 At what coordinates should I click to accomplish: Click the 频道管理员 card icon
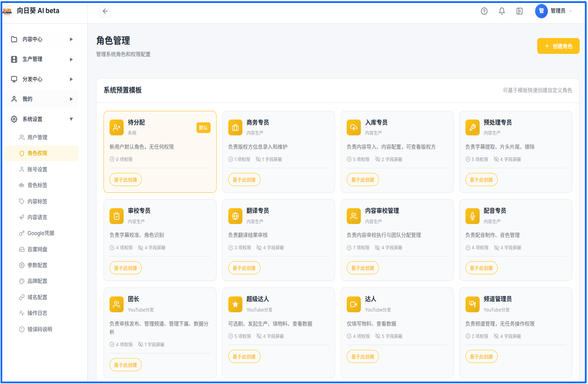coord(472,304)
